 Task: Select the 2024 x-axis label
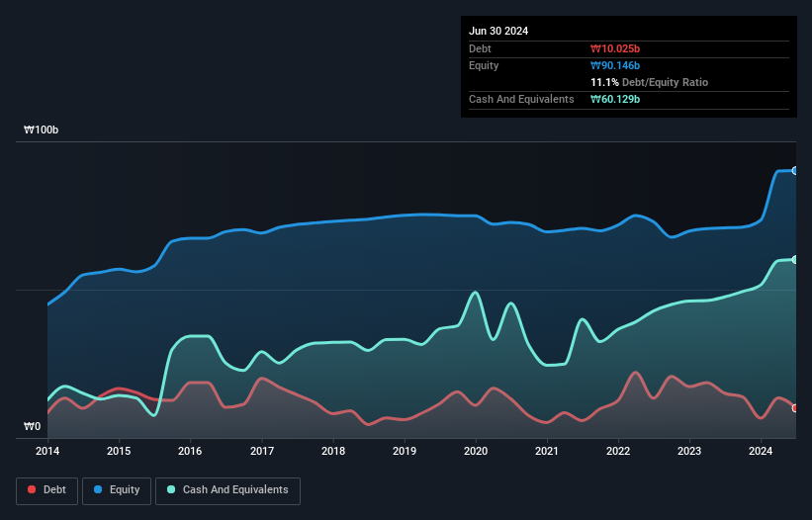pos(761,451)
